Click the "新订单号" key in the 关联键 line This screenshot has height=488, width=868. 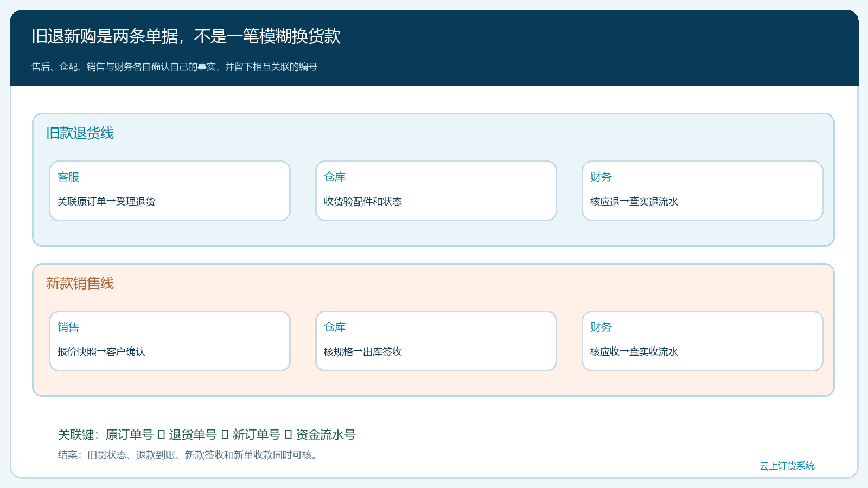pyautogui.click(x=257, y=435)
